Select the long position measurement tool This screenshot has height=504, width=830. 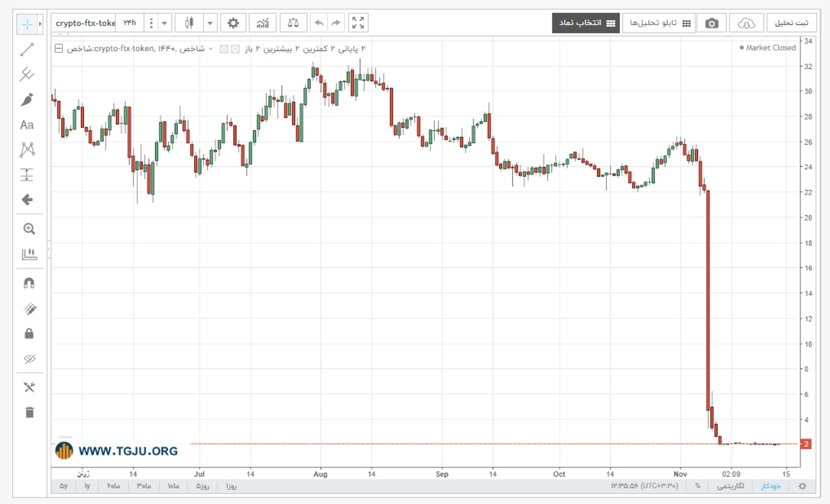pyautogui.click(x=27, y=175)
